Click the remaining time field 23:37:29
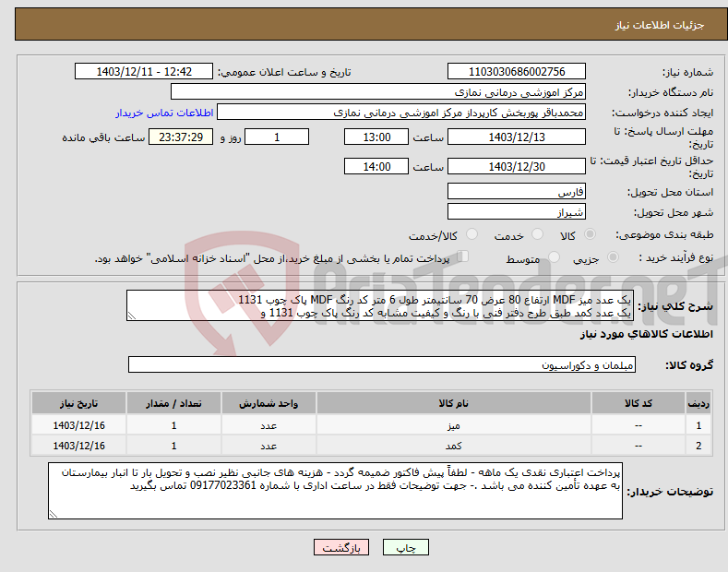The width and height of the screenshot is (728, 572). (181, 137)
